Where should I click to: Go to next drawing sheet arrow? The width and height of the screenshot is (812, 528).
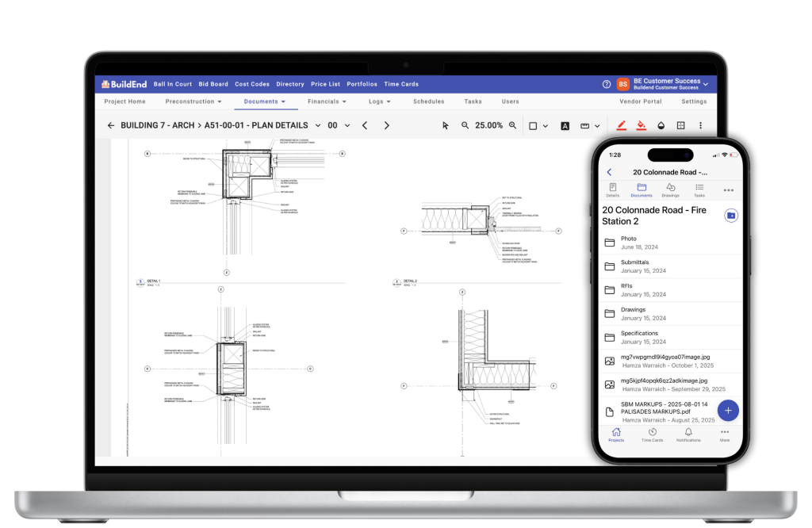coord(386,125)
